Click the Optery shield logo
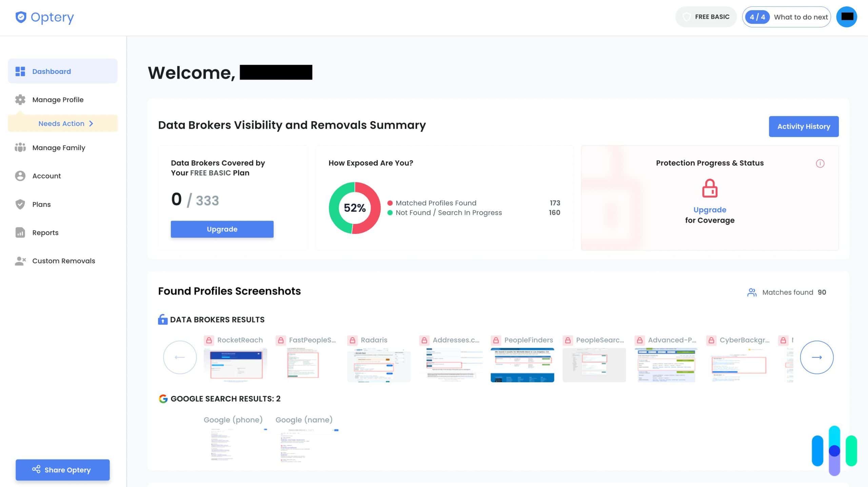 21,17
